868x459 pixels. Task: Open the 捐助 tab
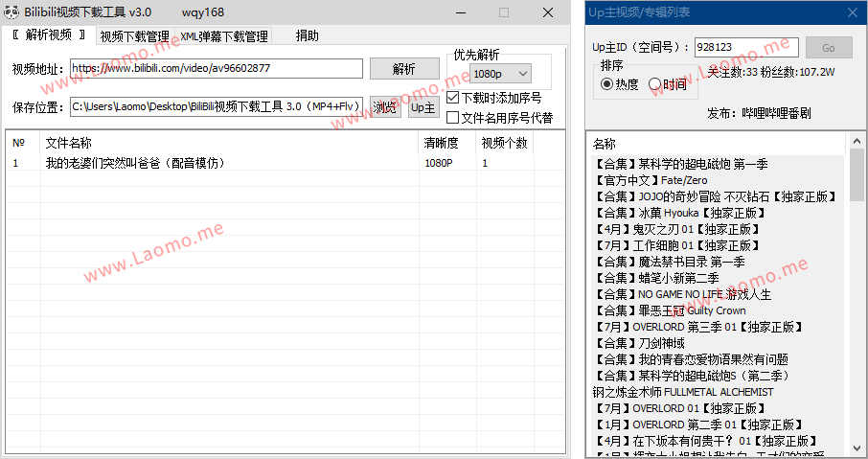tap(307, 36)
